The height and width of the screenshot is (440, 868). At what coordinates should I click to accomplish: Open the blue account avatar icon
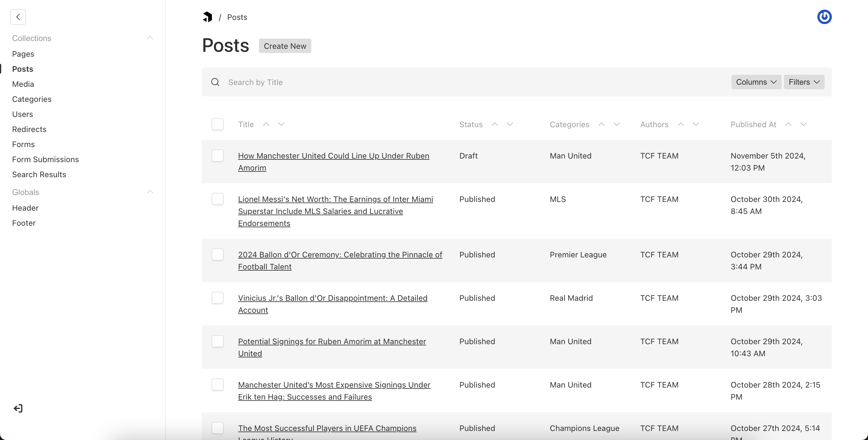click(x=824, y=17)
